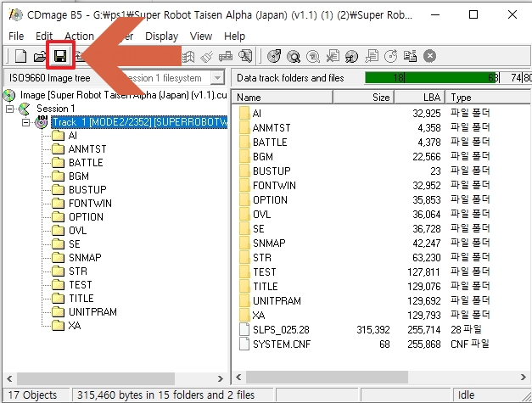The image size is (532, 403).
Task: Sort by the Type column header
Action: click(487, 98)
